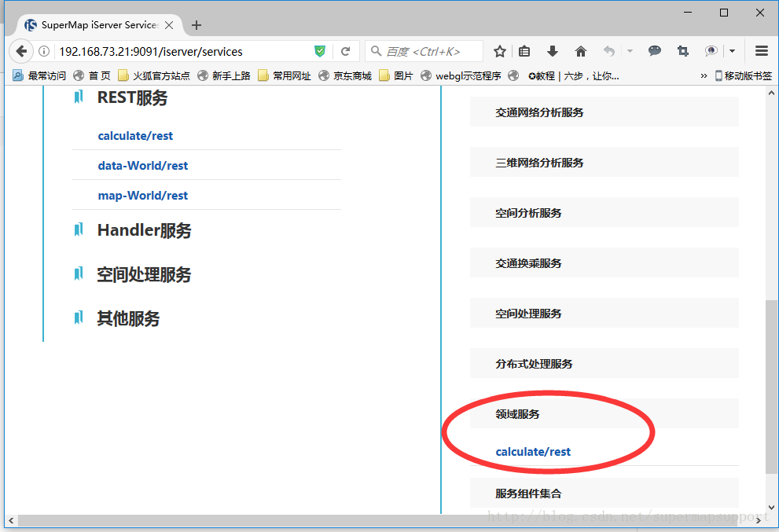The height and width of the screenshot is (532, 779).
Task: Open the downloads arrow icon
Action: 553,51
